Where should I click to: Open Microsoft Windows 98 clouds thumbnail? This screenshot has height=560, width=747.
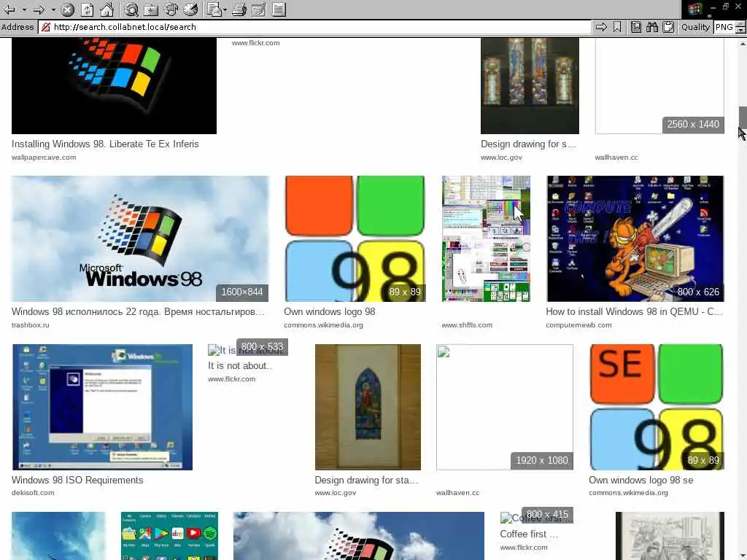[x=140, y=238]
